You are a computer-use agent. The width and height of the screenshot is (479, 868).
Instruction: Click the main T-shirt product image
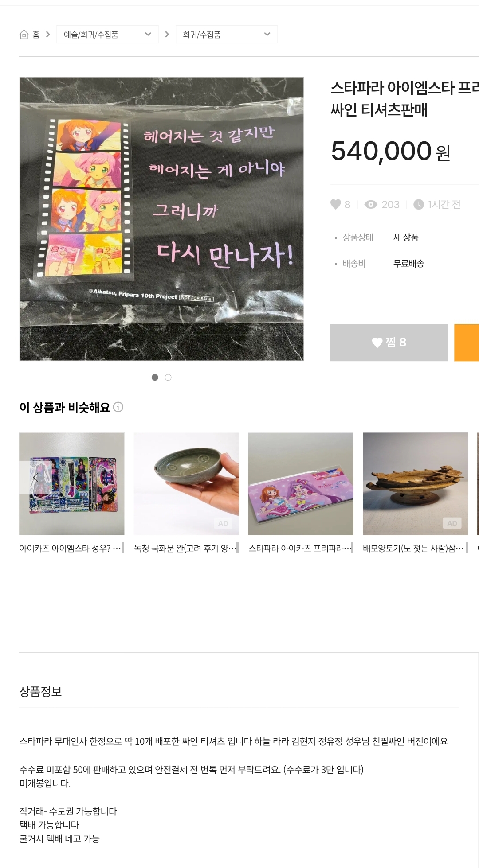tap(161, 219)
